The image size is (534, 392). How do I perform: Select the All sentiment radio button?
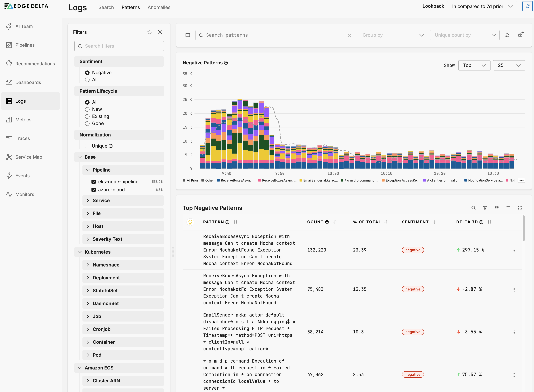pyautogui.click(x=87, y=80)
